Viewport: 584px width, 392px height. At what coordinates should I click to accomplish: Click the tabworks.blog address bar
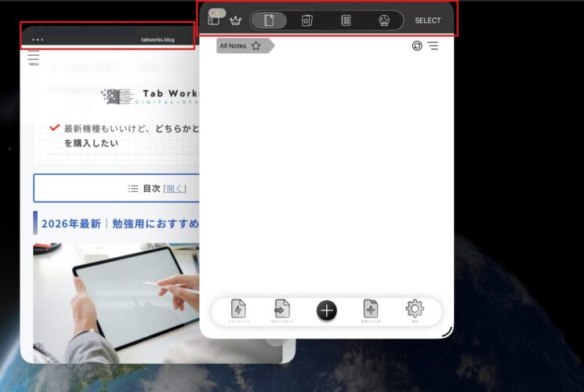[158, 39]
